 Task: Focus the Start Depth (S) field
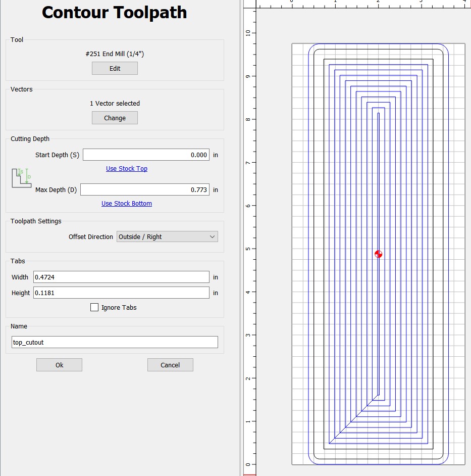point(146,155)
